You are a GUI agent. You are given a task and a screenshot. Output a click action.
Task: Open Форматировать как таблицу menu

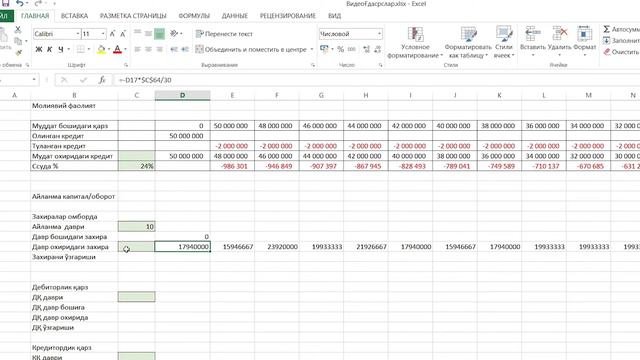468,42
